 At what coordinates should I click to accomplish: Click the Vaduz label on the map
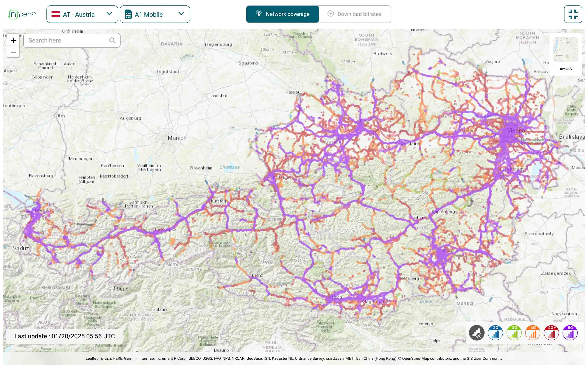pos(21,248)
